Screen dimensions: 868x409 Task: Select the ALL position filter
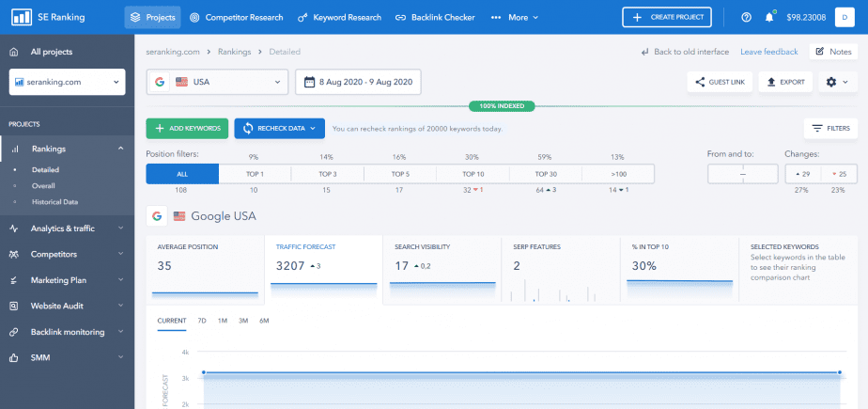(182, 174)
